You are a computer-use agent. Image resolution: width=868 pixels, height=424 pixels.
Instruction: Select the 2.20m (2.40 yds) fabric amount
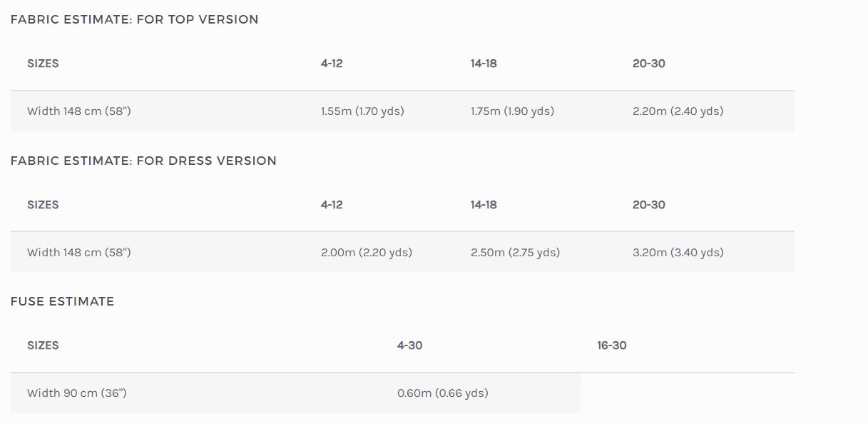click(678, 111)
